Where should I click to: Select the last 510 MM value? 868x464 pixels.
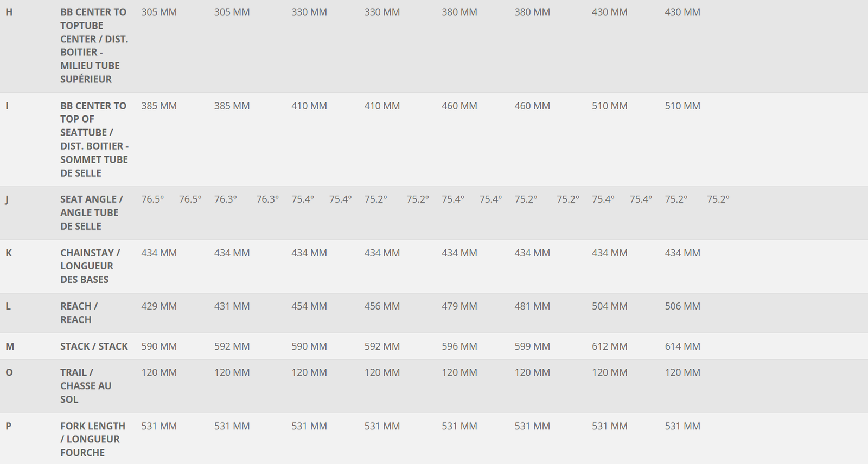682,106
